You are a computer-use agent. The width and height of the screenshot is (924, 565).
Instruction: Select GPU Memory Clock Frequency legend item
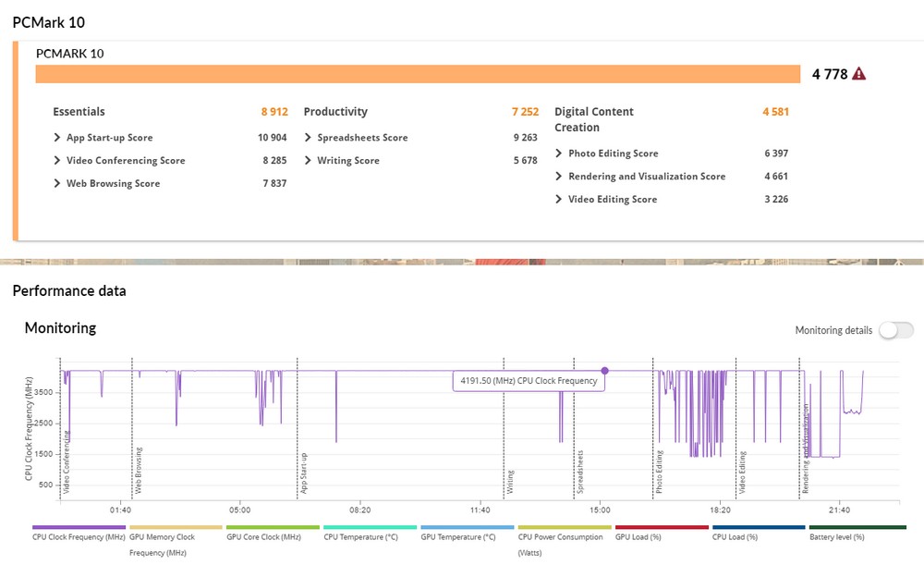176,541
